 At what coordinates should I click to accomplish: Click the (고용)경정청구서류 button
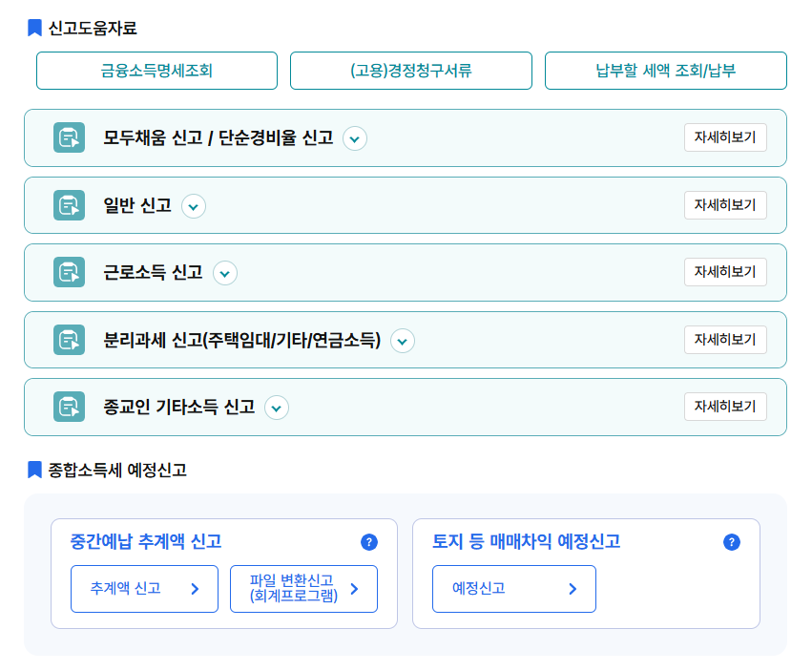pos(410,70)
